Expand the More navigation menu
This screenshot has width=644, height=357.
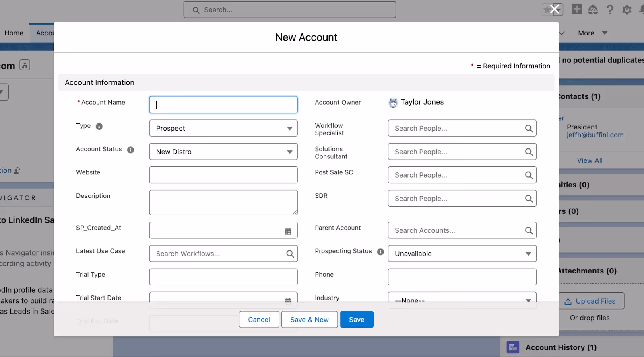(592, 33)
